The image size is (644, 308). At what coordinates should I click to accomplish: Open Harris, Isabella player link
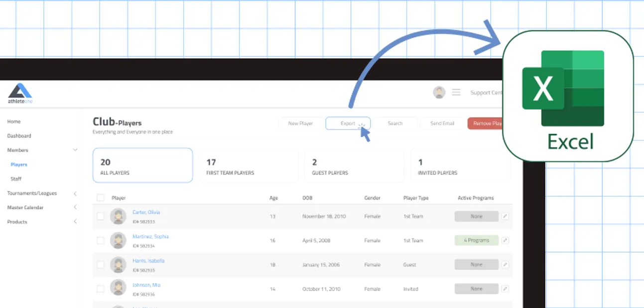(x=148, y=261)
